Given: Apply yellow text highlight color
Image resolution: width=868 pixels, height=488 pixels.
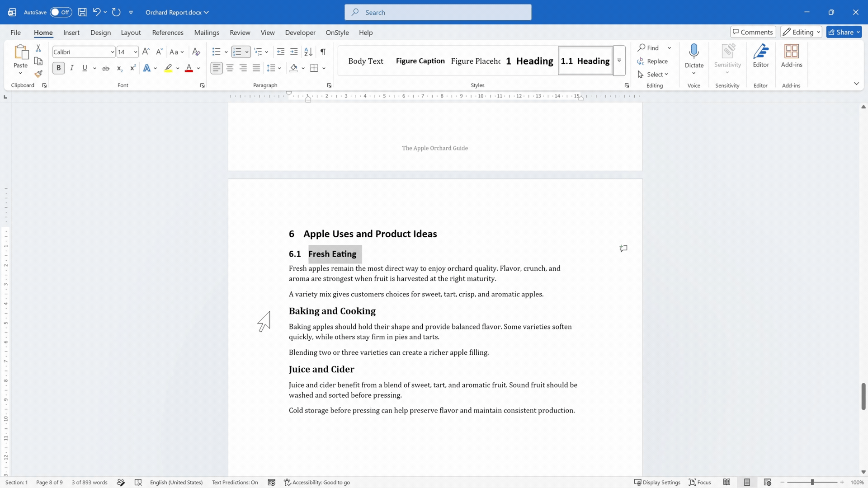Looking at the screenshot, I should click(168, 68).
